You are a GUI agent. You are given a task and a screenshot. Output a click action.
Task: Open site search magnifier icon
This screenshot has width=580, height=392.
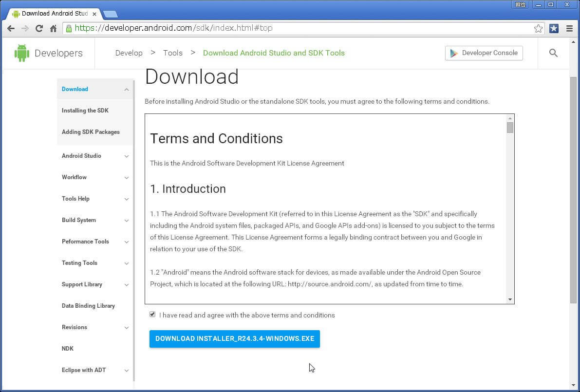(x=553, y=53)
